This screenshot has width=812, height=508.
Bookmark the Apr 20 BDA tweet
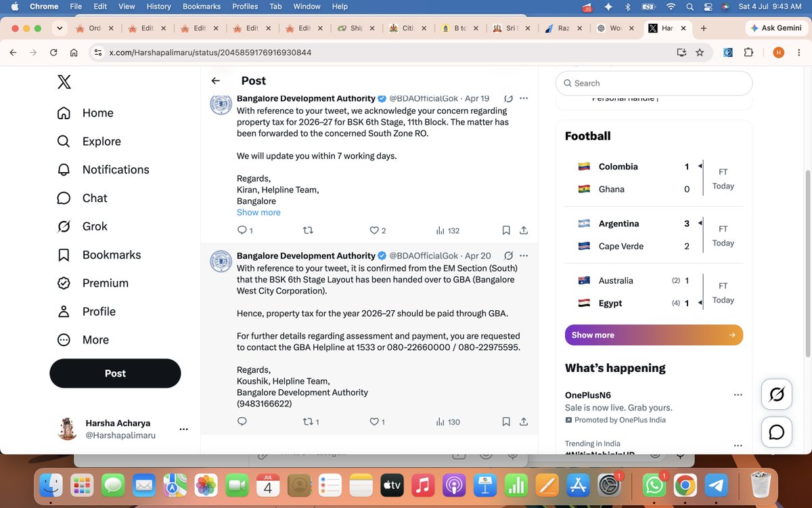506,421
